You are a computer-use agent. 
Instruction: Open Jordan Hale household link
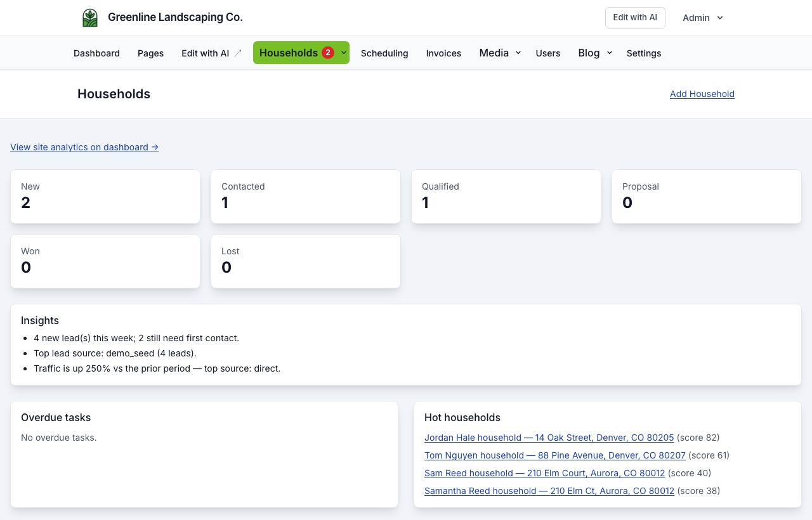[549, 438]
